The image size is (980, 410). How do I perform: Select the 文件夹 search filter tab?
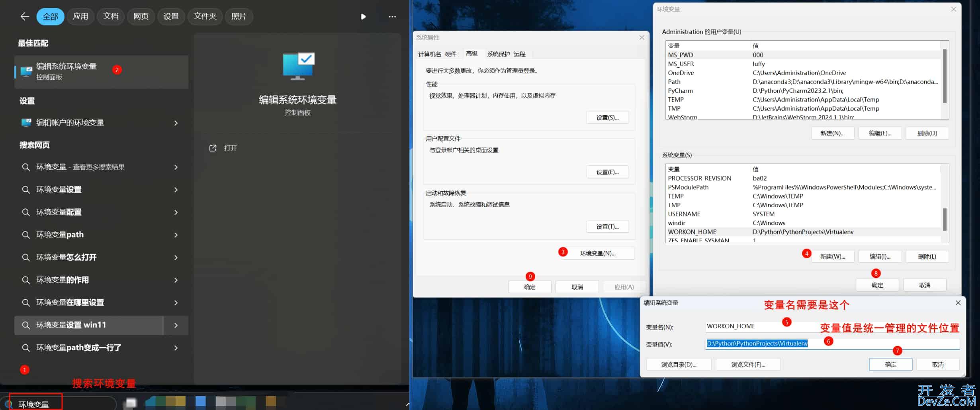click(205, 16)
